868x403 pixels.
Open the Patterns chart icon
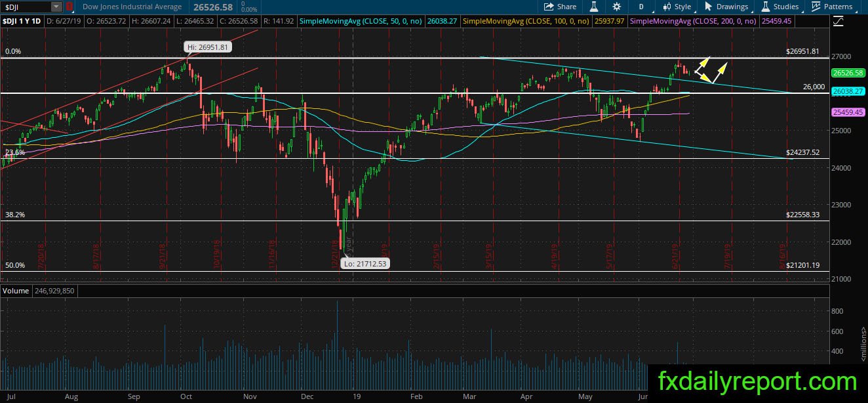coord(831,7)
